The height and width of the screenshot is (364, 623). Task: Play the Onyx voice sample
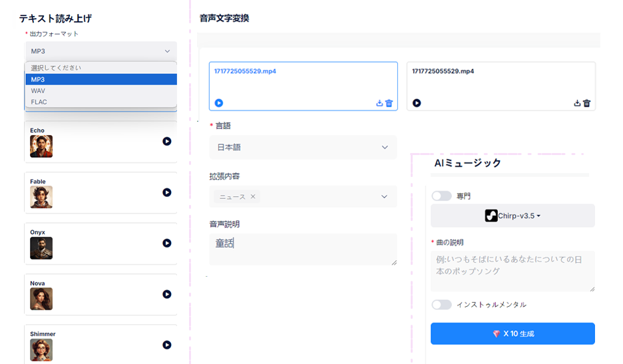[x=167, y=243]
